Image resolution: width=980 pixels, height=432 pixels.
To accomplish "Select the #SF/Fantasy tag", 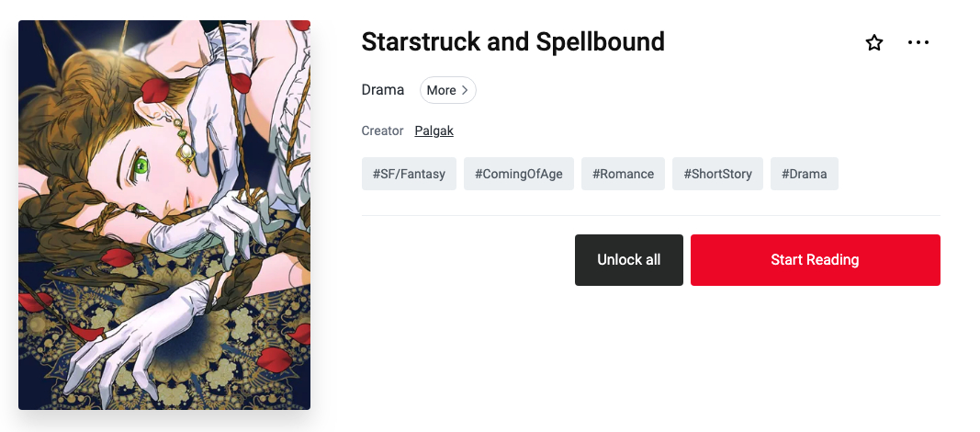I will pos(409,174).
